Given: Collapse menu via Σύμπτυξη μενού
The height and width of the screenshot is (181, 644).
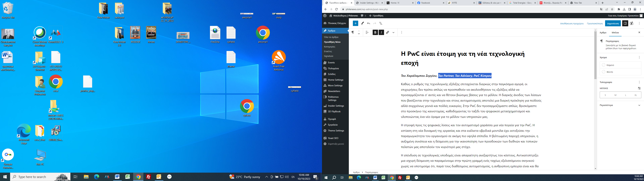Looking at the screenshot, I should (335, 144).
